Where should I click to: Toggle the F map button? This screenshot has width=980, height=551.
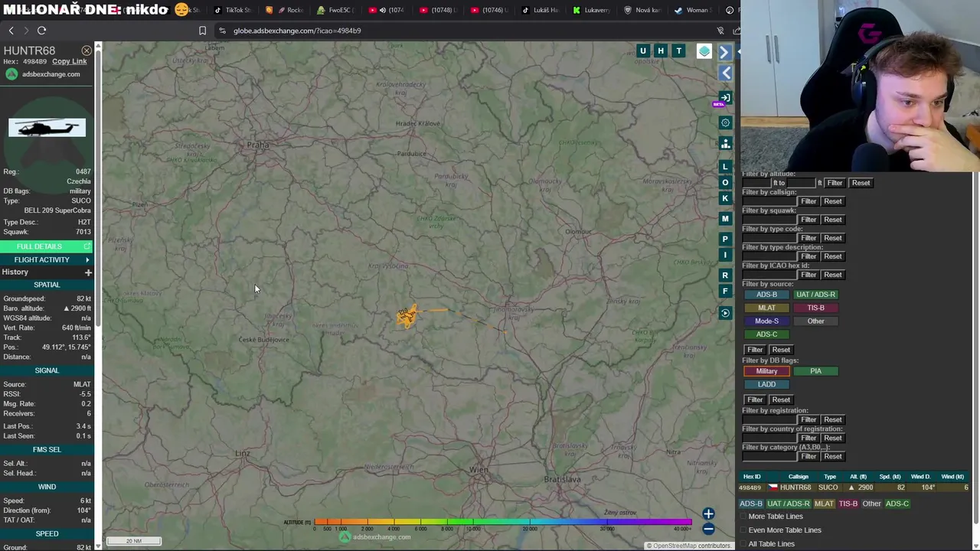tap(725, 291)
